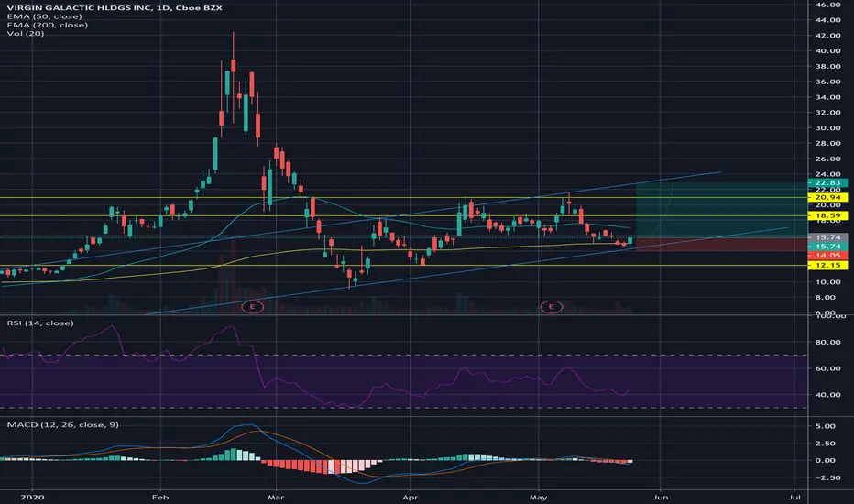Image resolution: width=854 pixels, height=504 pixels.
Task: Click the Mar label on time axis
Action: pos(276,497)
